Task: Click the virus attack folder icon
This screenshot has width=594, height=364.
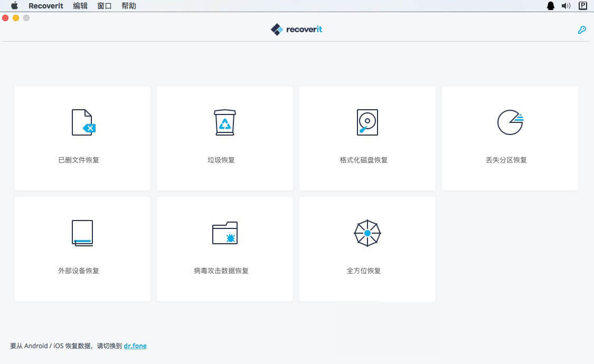Action: coord(225,233)
